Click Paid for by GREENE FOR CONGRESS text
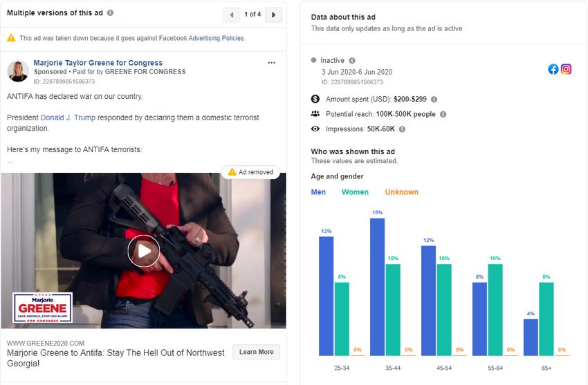 pos(129,71)
